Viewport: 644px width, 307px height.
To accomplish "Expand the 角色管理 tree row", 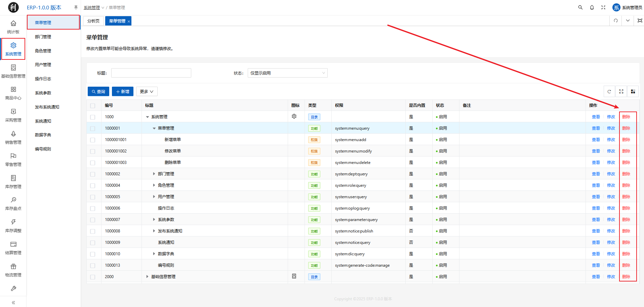I will [154, 185].
